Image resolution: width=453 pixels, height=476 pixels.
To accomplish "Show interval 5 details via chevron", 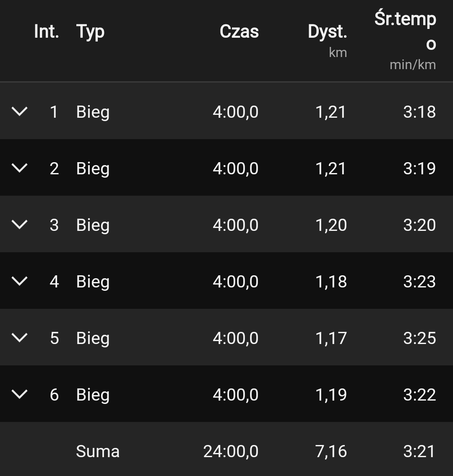I will click(x=19, y=338).
